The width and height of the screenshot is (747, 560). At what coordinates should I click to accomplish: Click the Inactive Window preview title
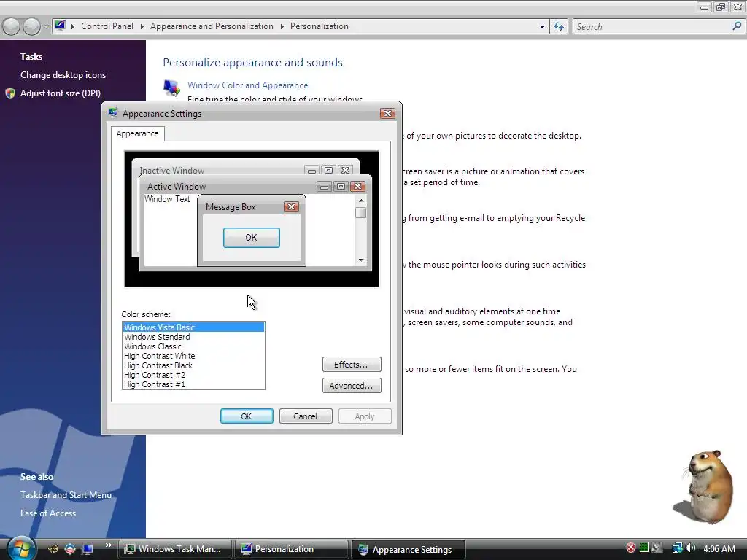coord(172,170)
